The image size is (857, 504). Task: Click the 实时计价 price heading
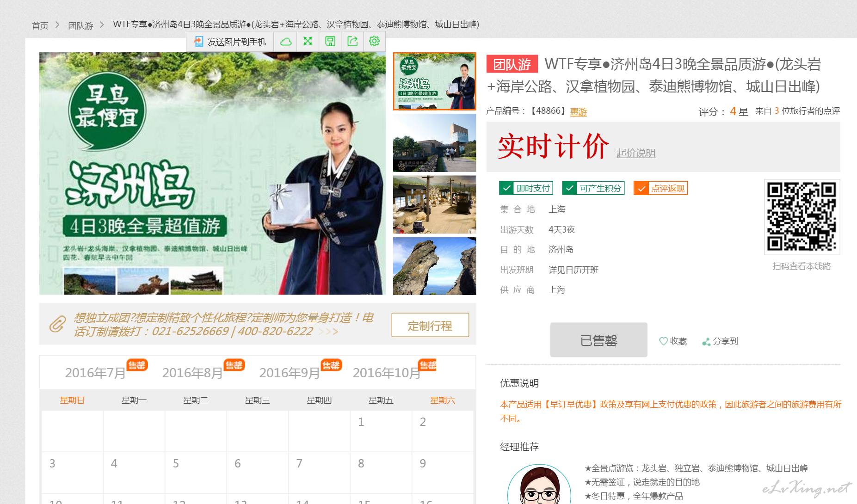553,147
